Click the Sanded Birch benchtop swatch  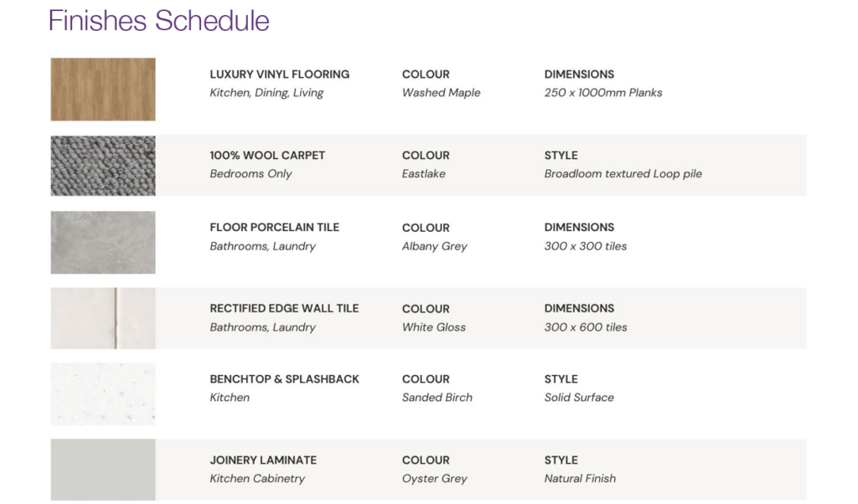pyautogui.click(x=102, y=393)
